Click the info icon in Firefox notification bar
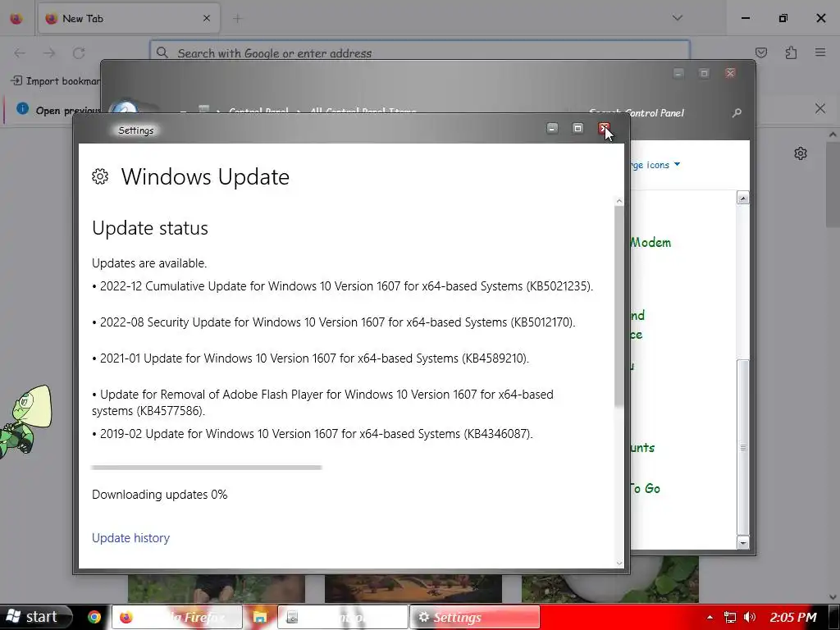The image size is (840, 630). click(x=22, y=109)
